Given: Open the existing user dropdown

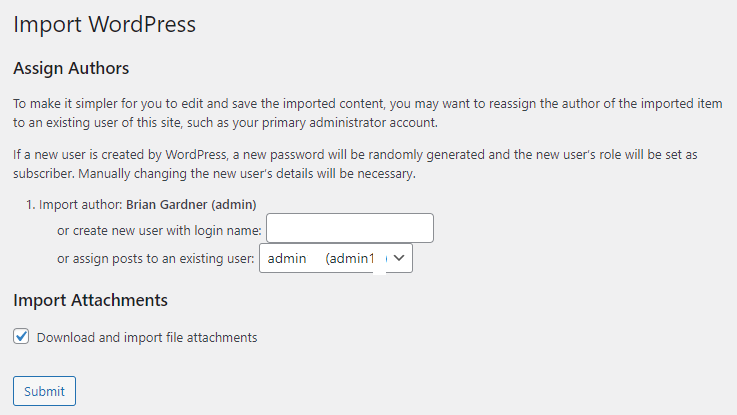Looking at the screenshot, I should tap(336, 258).
